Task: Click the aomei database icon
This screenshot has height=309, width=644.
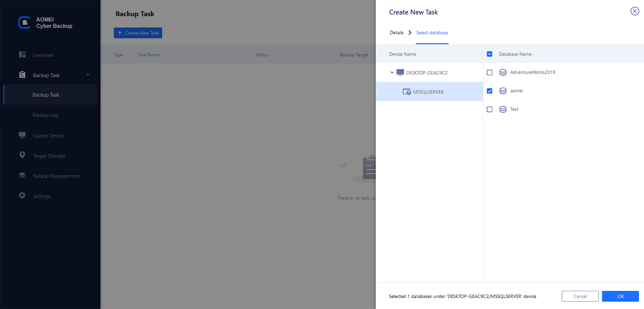Action: pyautogui.click(x=503, y=91)
